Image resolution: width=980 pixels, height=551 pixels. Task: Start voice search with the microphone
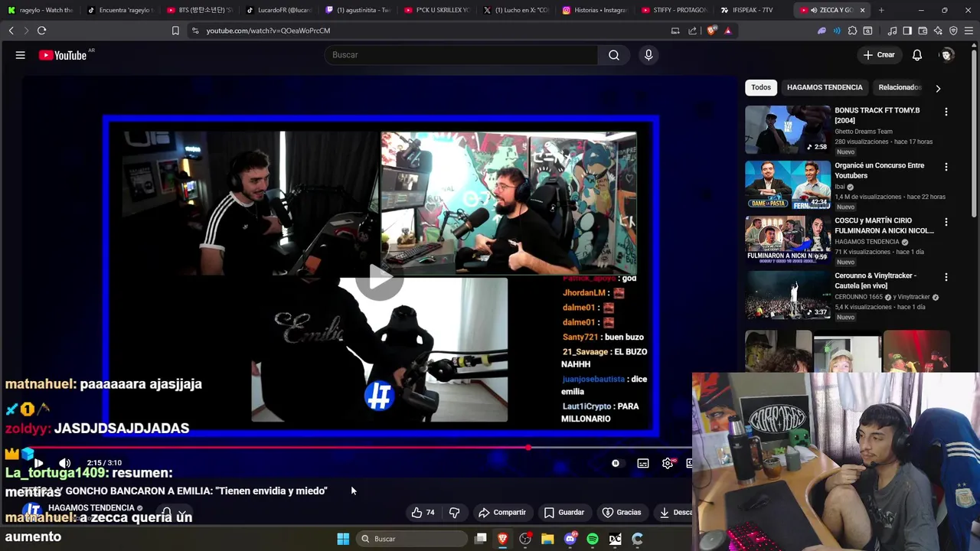(648, 55)
